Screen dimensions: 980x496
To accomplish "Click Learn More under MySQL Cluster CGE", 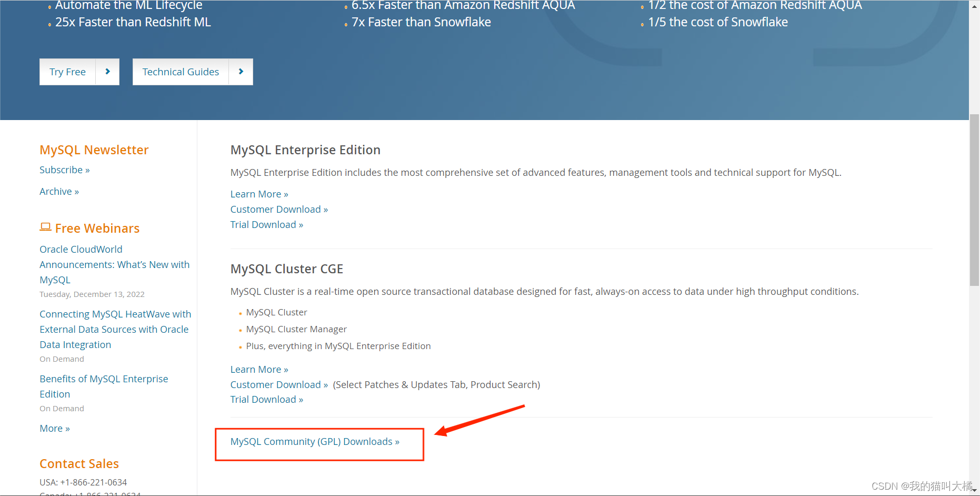I will coord(259,369).
